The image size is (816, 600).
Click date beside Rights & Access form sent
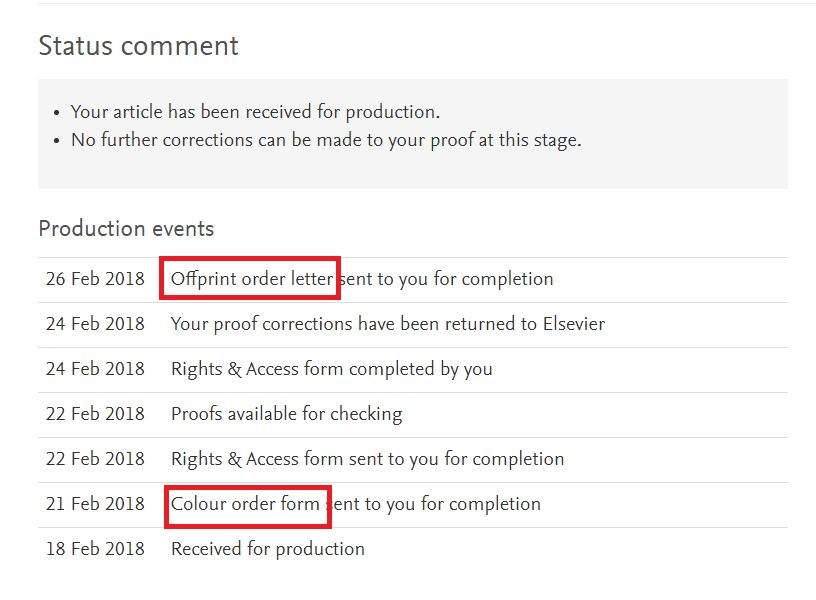(95, 459)
